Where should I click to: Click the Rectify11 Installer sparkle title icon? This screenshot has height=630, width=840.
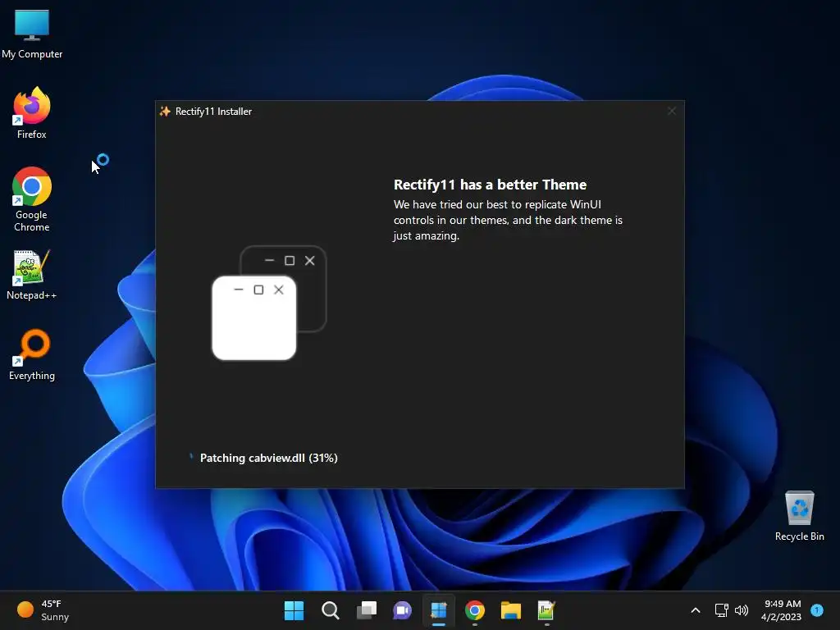pos(165,112)
